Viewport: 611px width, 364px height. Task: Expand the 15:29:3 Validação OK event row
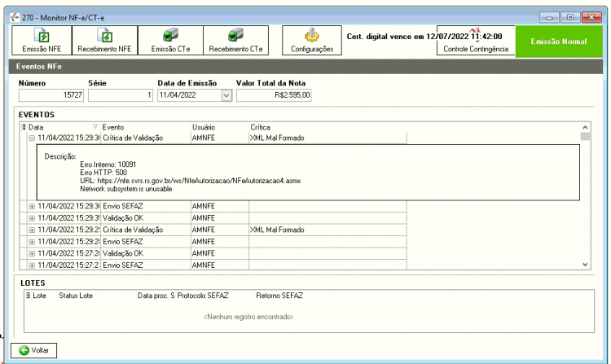coord(32,218)
